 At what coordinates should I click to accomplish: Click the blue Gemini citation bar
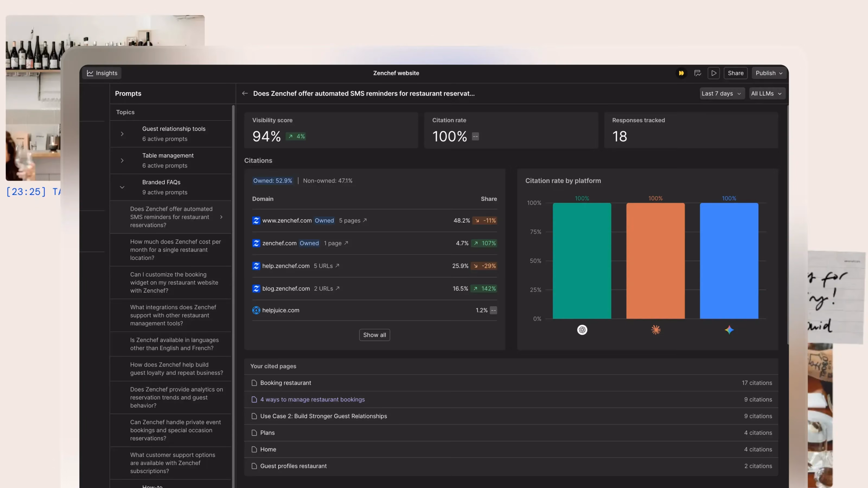pos(729,261)
